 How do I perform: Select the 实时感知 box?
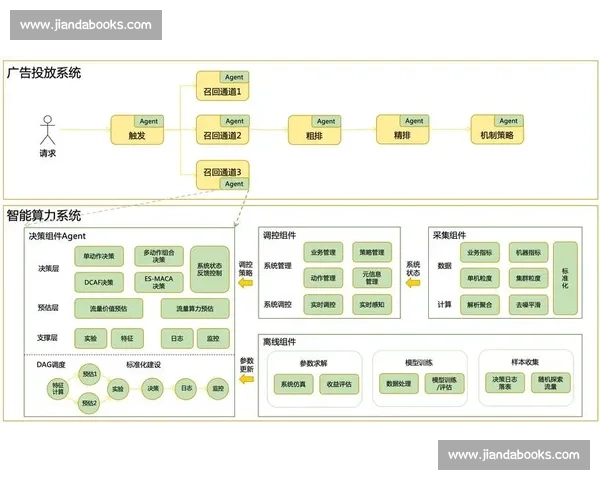click(x=372, y=305)
